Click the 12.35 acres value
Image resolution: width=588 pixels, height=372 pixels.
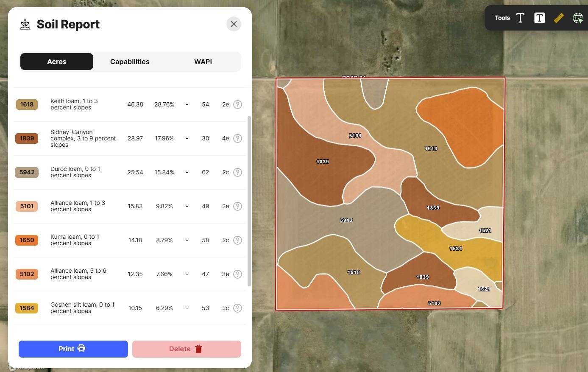pyautogui.click(x=135, y=274)
